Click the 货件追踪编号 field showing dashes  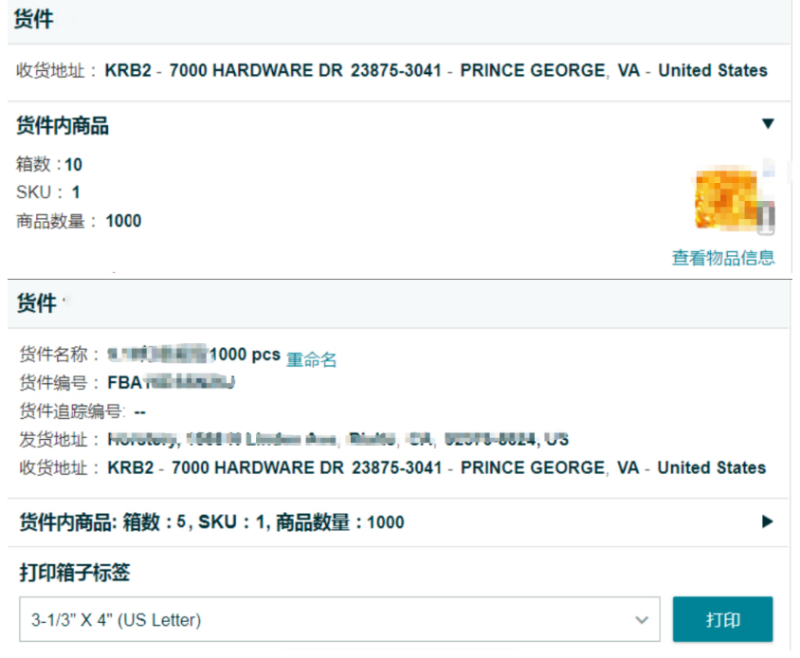140,411
